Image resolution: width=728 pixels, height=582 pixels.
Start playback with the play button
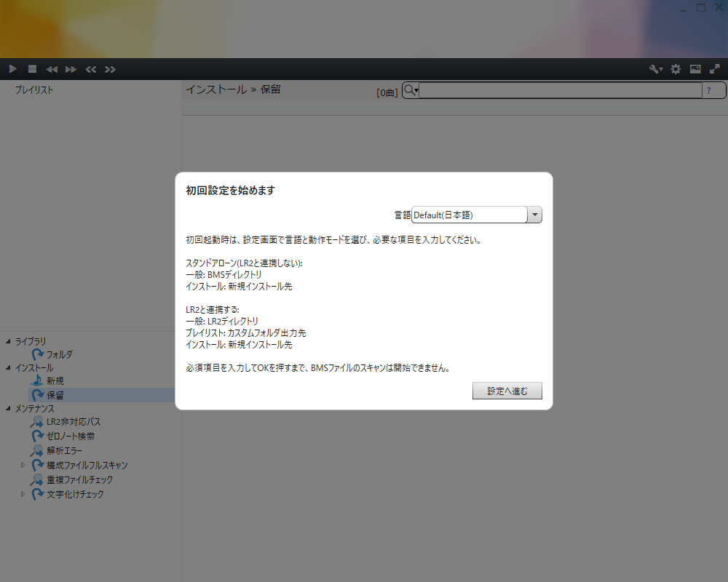[x=13, y=69]
